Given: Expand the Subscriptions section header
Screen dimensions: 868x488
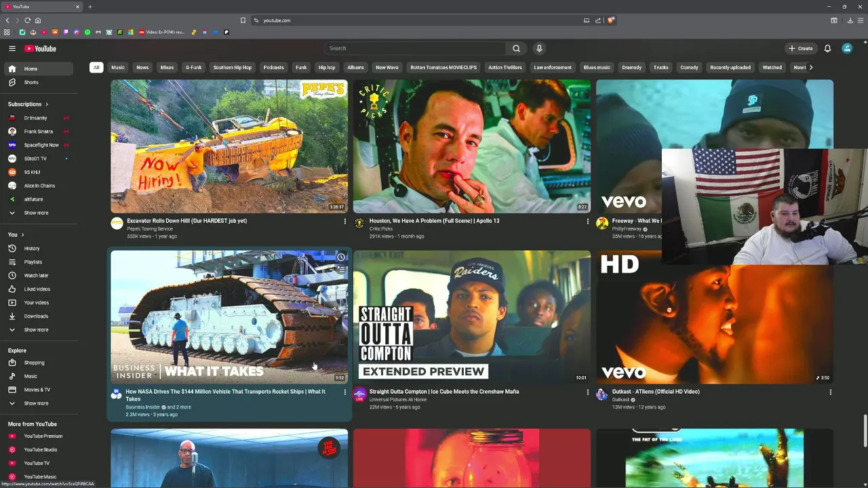Looking at the screenshot, I should [x=28, y=104].
